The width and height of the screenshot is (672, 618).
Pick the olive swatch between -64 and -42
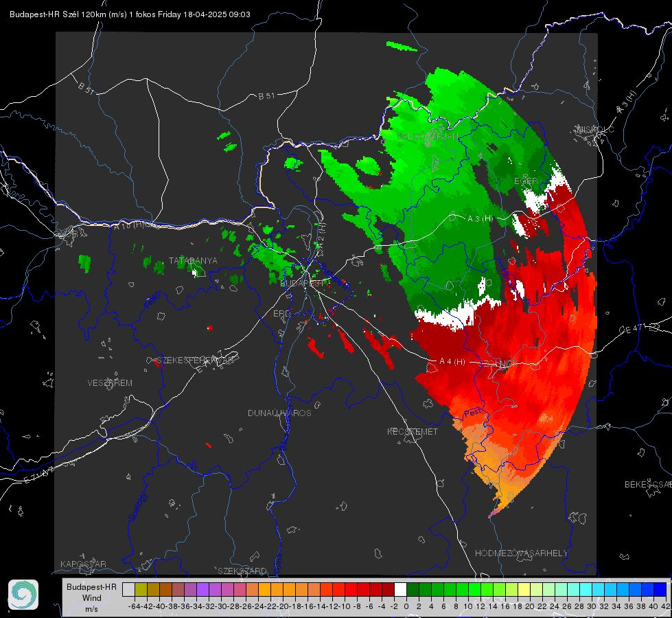point(141,589)
